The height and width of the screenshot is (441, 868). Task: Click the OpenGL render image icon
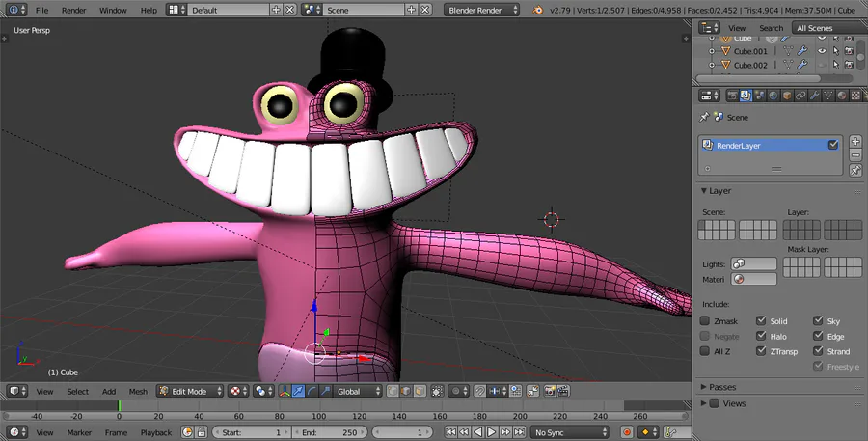(x=550, y=391)
